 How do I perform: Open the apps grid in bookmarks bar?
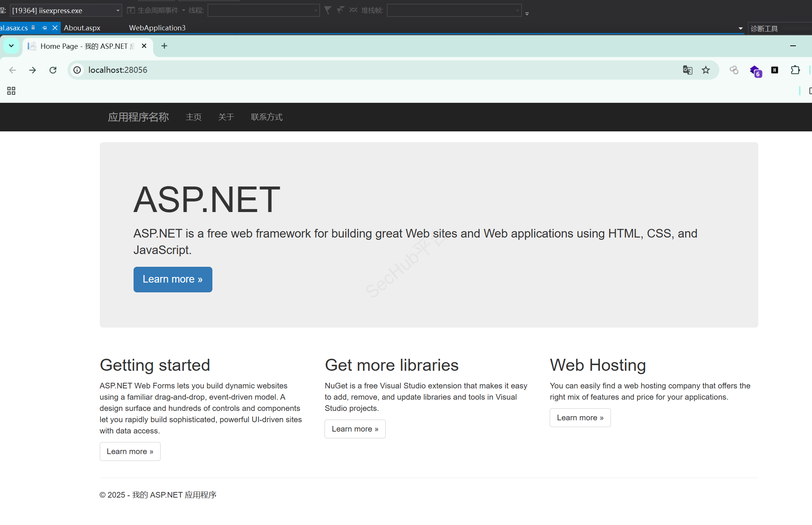11,91
